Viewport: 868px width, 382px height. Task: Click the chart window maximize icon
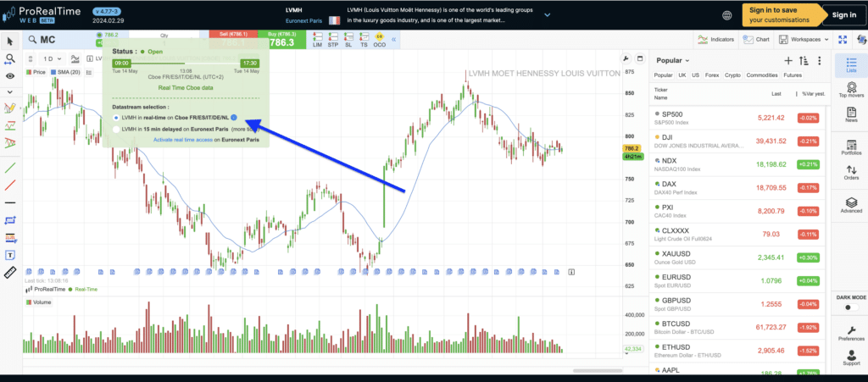(x=640, y=59)
